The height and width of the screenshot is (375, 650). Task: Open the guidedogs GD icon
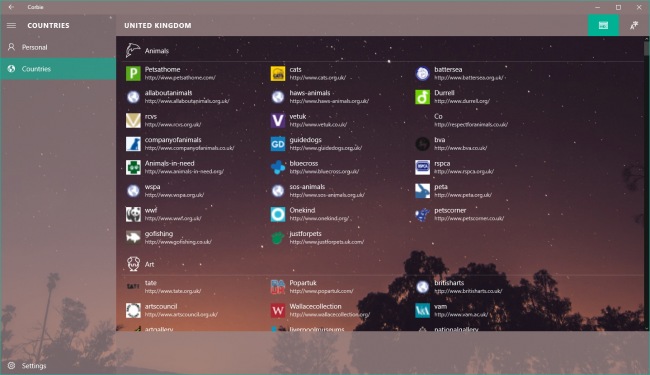point(278,144)
